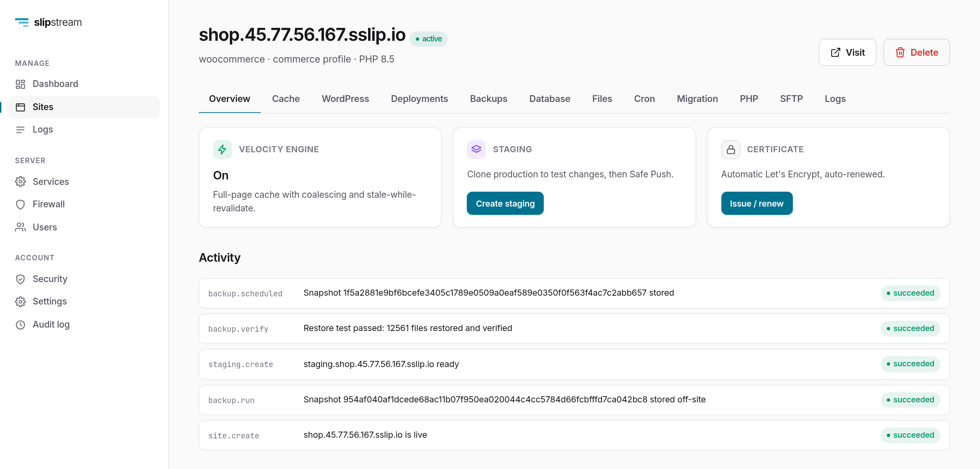Image resolution: width=980 pixels, height=469 pixels.
Task: Select the SFTP tab
Action: (x=791, y=99)
